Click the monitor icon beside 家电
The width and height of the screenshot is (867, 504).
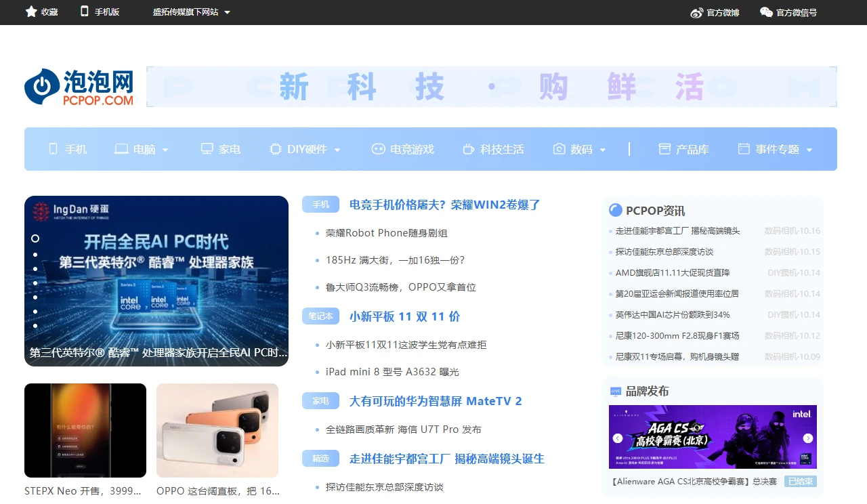(207, 149)
